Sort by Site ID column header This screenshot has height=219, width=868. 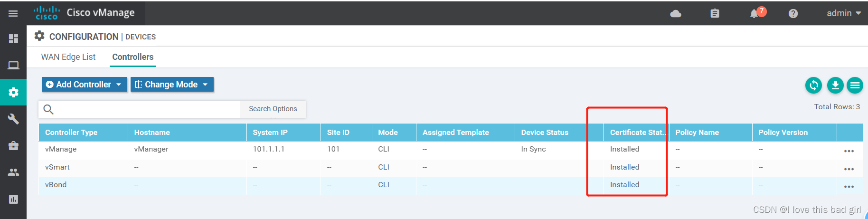tap(346, 133)
